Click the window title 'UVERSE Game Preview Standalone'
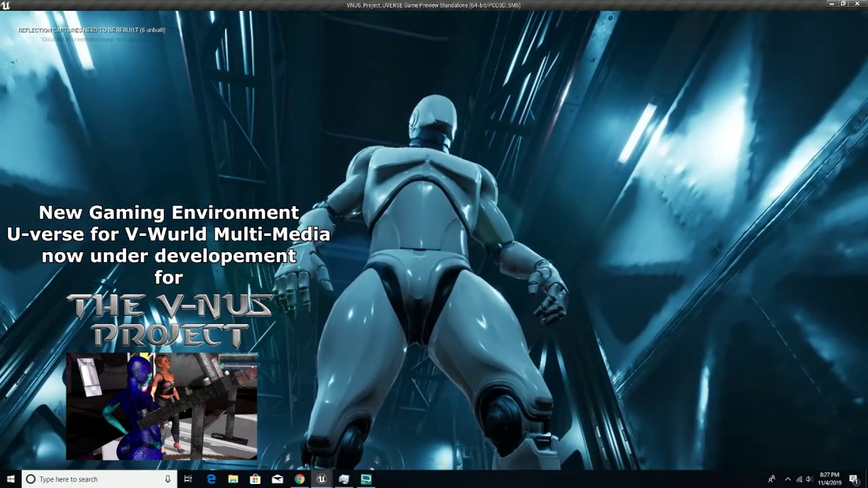Screen dimensions: 868x488 click(433, 5)
